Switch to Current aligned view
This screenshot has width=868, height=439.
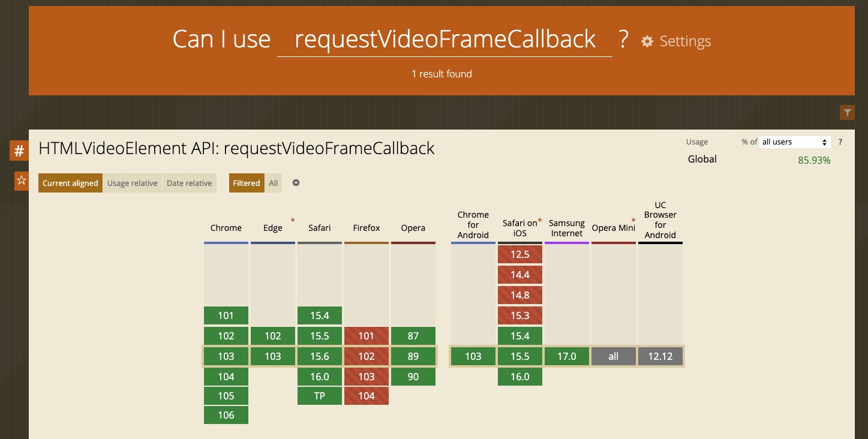click(x=70, y=183)
